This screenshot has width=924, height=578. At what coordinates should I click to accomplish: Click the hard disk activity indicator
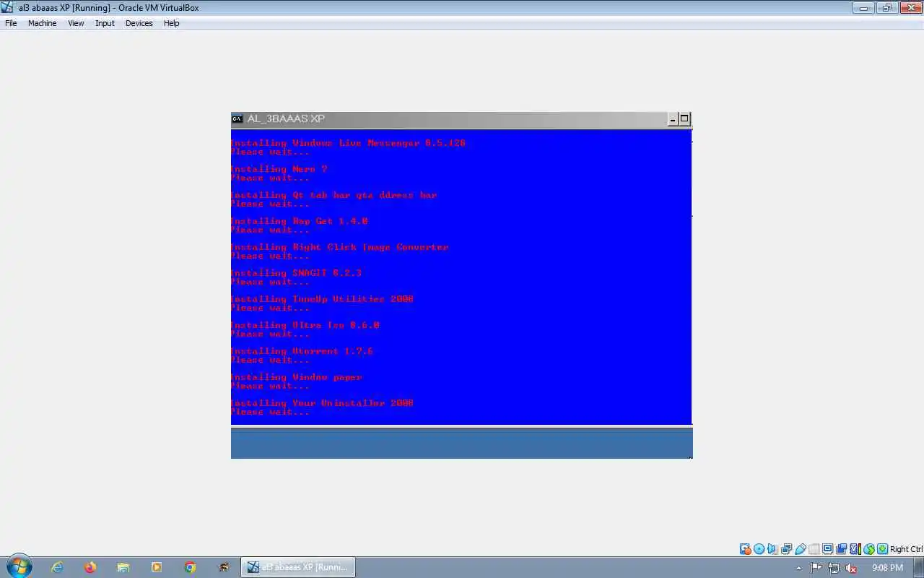[745, 549]
